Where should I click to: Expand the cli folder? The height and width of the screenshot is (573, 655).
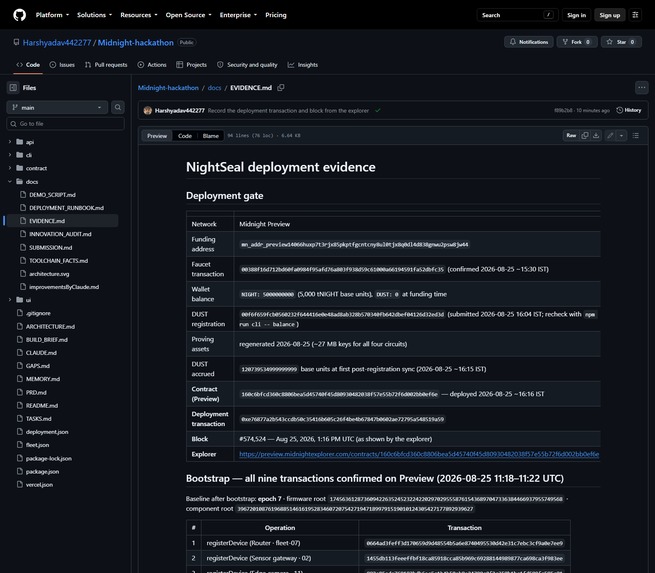[10, 155]
